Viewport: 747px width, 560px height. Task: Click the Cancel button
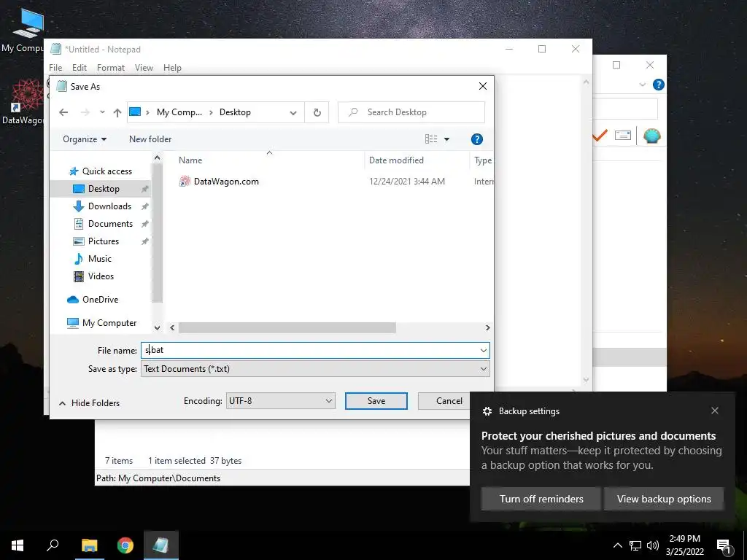[444, 401]
